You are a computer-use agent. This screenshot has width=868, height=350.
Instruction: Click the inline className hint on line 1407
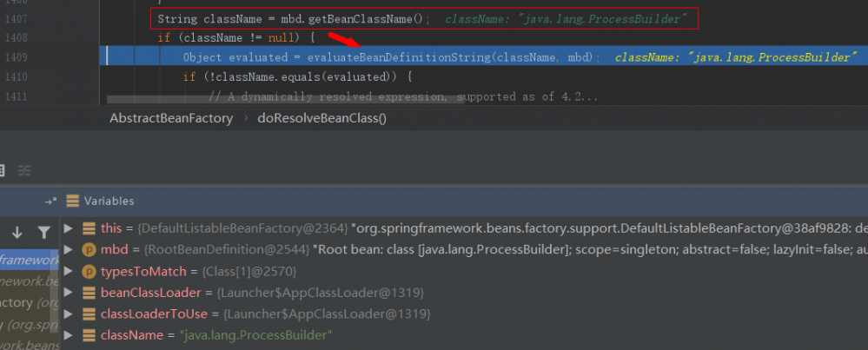[566, 19]
